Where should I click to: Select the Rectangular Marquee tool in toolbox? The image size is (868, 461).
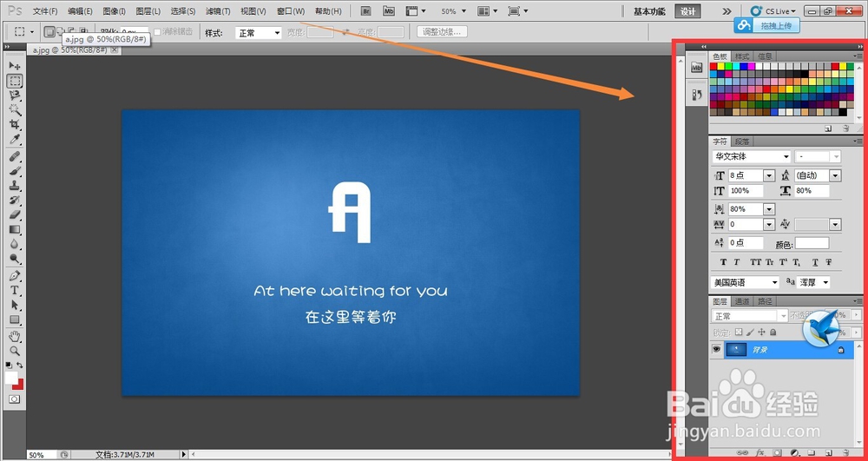[x=15, y=81]
